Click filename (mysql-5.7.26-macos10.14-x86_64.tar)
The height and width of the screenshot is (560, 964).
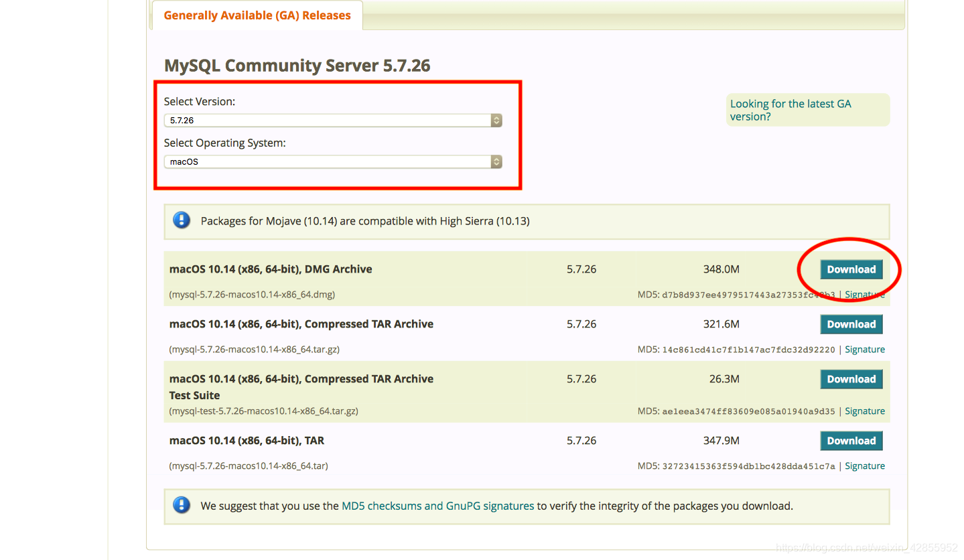[249, 466]
